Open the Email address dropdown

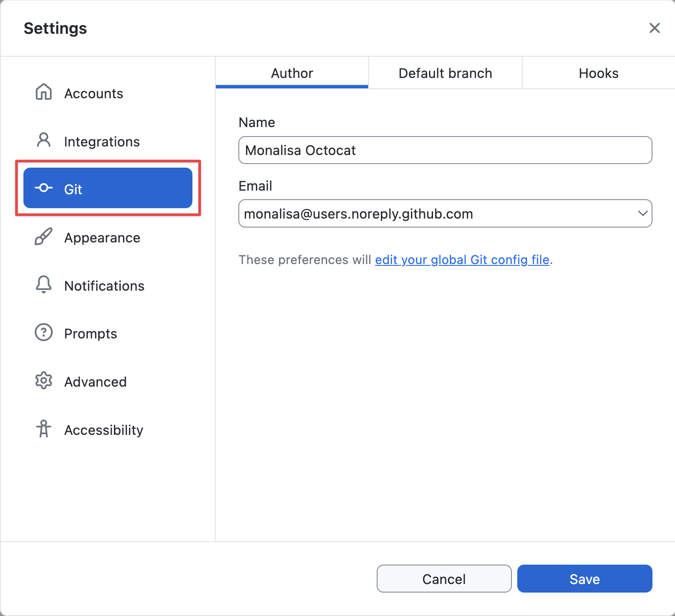tap(445, 213)
